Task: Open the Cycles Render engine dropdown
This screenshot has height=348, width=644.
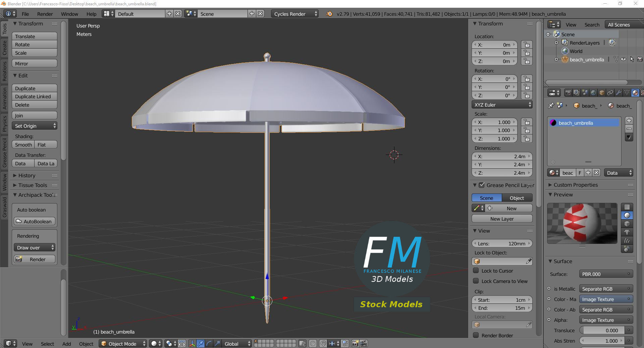Action: tap(294, 14)
